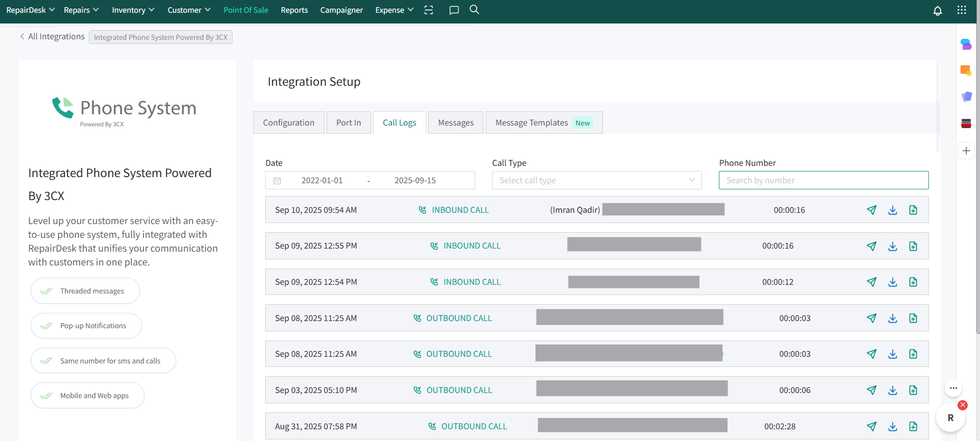
Task: Expand the Inventory menu
Action: pyautogui.click(x=133, y=10)
